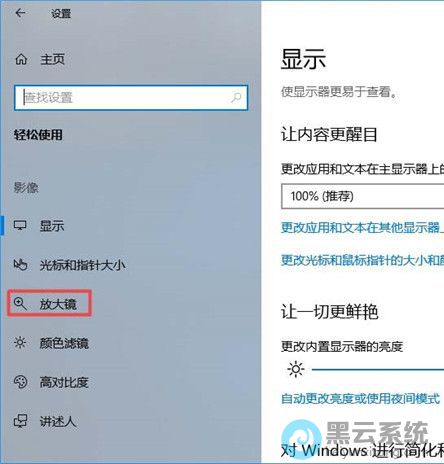
Task: Click the monitor icon beside 显示
Action: [20, 225]
